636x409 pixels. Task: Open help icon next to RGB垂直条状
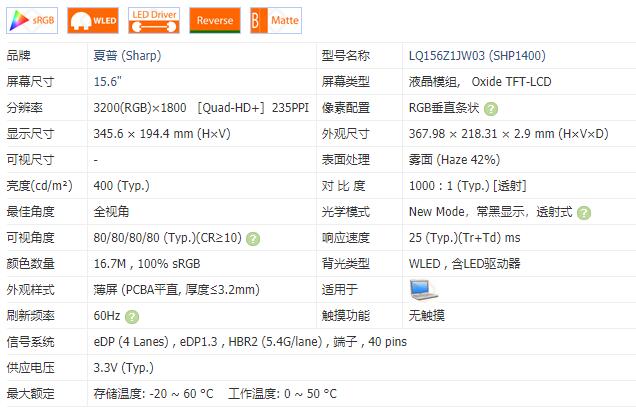coord(491,109)
